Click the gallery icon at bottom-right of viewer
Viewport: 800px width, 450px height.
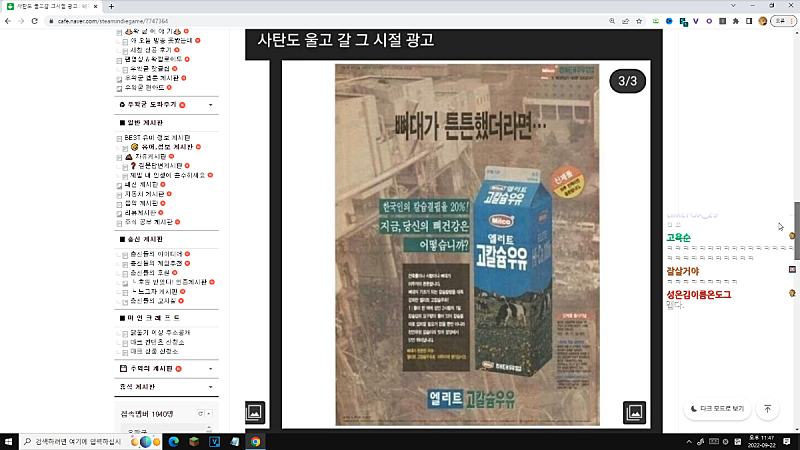[x=634, y=411]
